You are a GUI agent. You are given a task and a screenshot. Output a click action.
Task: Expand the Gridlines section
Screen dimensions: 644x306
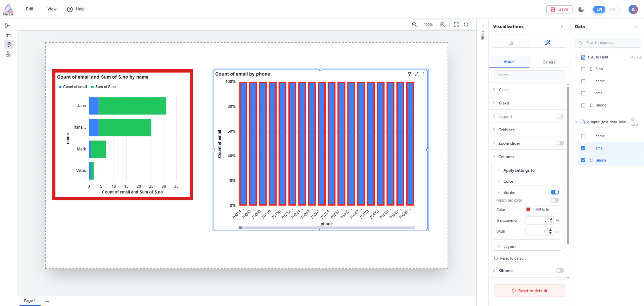pos(506,130)
